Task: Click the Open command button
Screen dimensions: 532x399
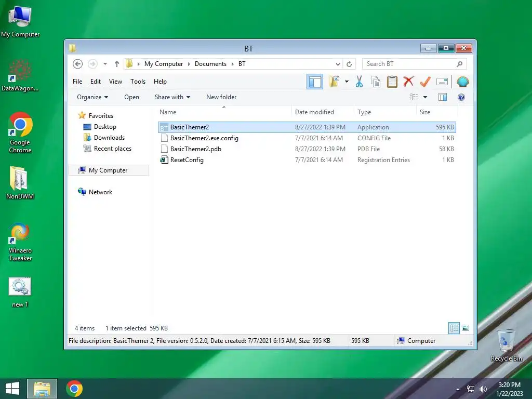Action: 131,97
